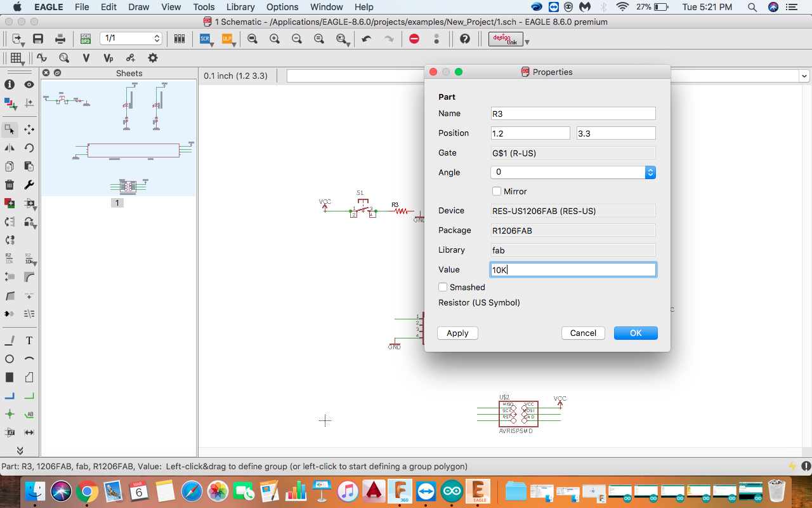Open the Use libraries icon
Image resolution: width=812 pixels, height=508 pixels.
(x=180, y=39)
